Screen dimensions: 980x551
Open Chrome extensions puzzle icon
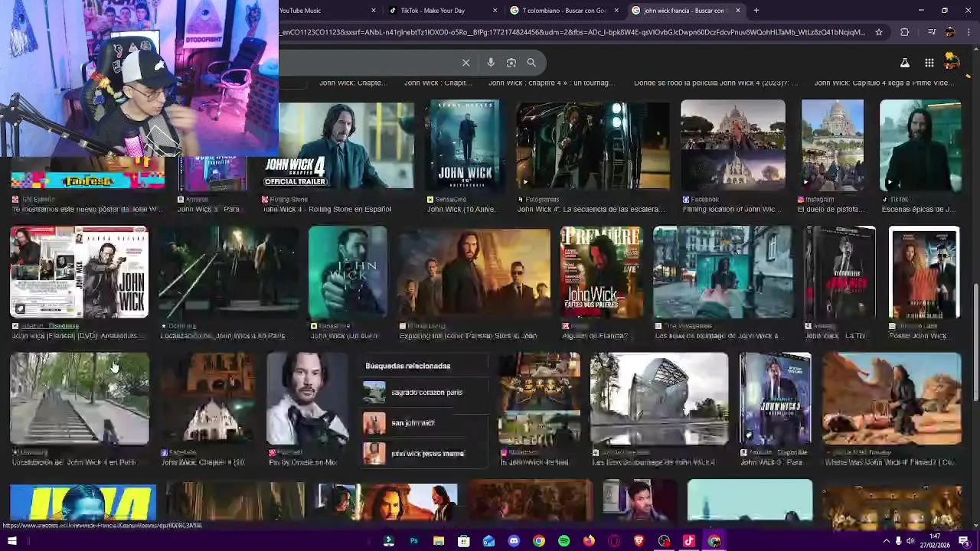[x=904, y=32]
